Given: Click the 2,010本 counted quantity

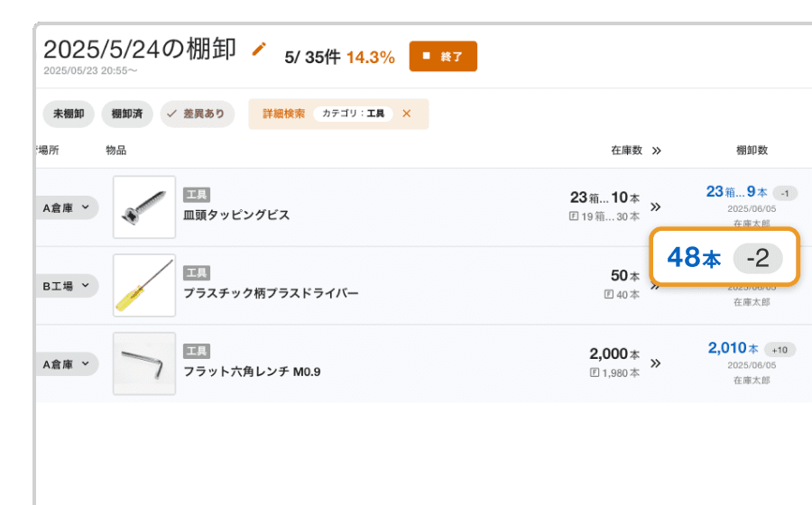Looking at the screenshot, I should pyautogui.click(x=733, y=348).
